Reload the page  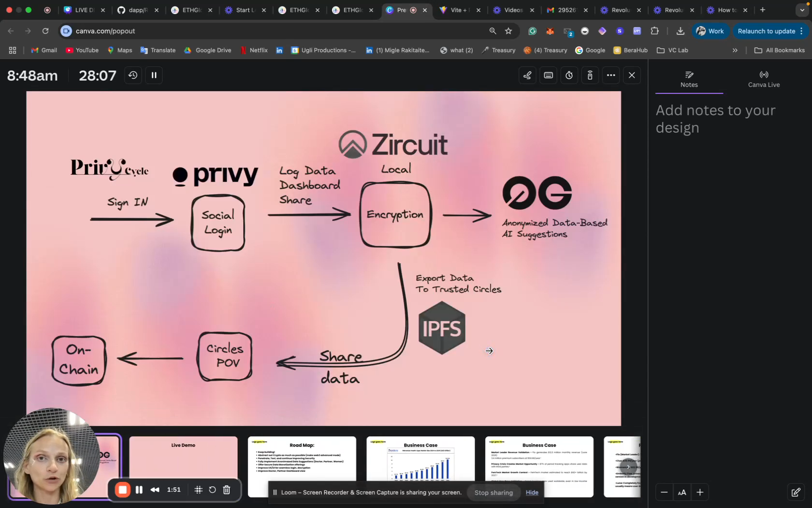pyautogui.click(x=45, y=31)
